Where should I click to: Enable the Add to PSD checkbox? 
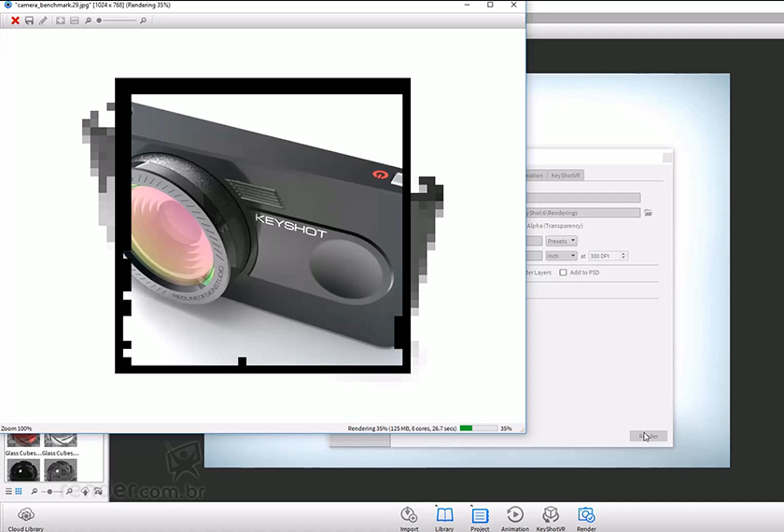[563, 273]
